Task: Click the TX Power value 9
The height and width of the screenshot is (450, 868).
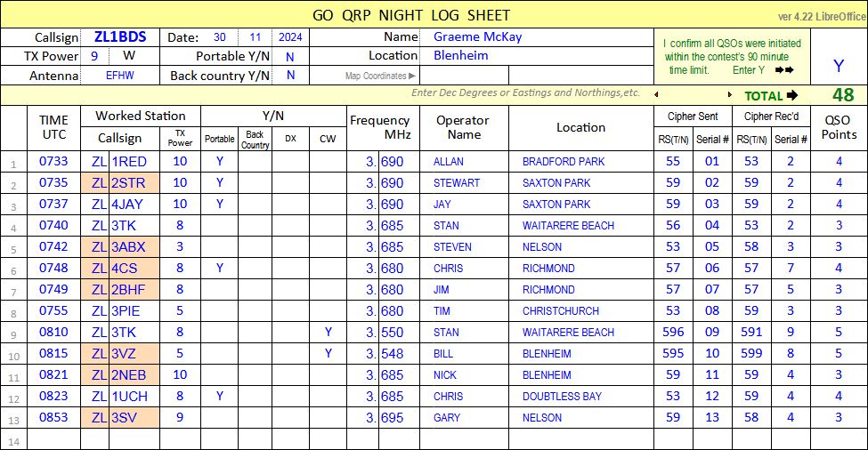Action: pyautogui.click(x=94, y=56)
